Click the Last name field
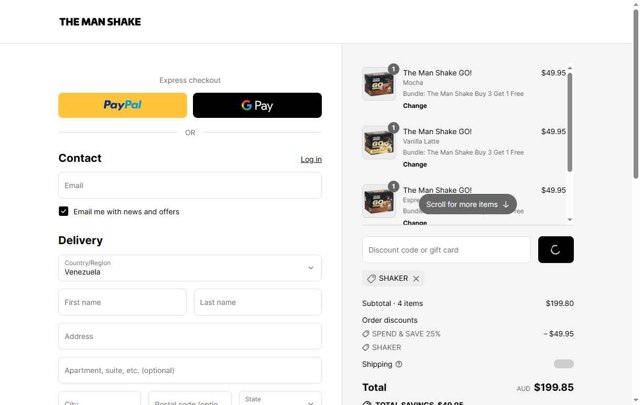640x405 pixels. pyautogui.click(x=258, y=302)
